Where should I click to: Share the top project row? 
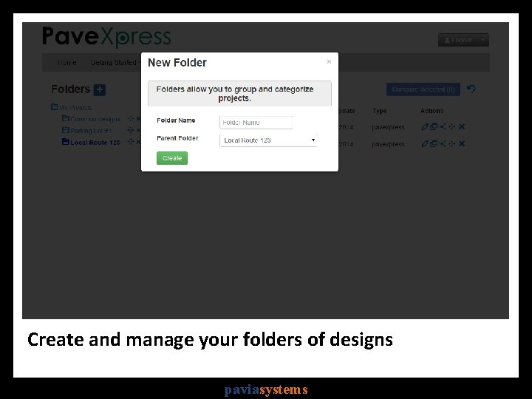click(443, 126)
